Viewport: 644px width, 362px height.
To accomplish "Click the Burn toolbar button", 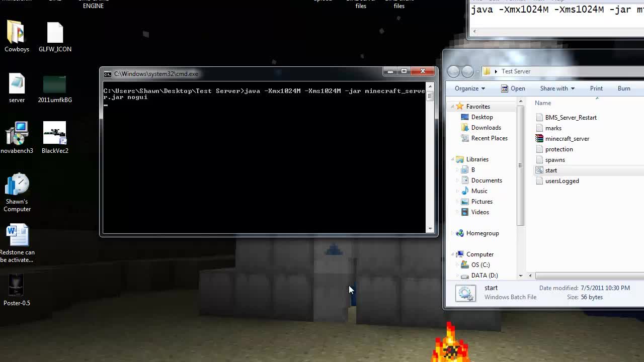I will (623, 88).
